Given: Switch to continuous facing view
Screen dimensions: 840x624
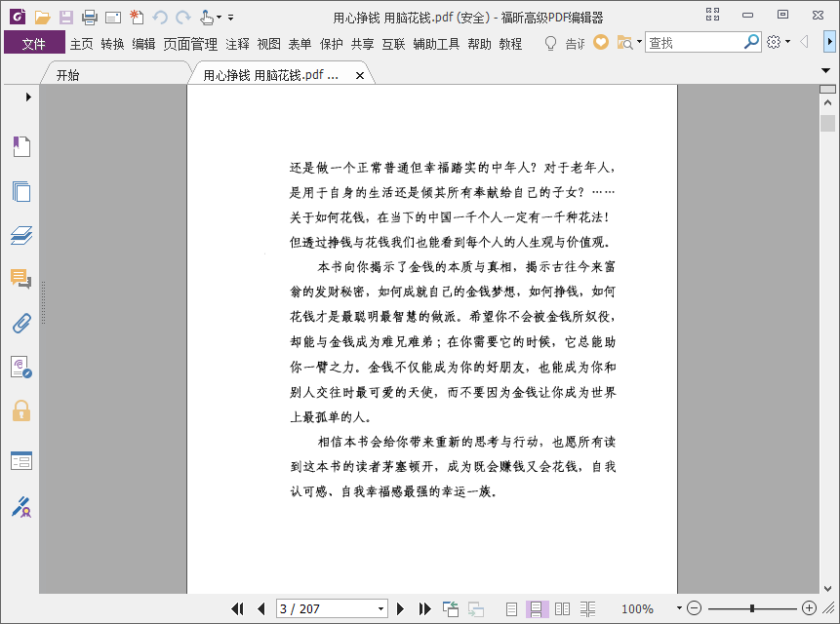Looking at the screenshot, I should tap(587, 608).
